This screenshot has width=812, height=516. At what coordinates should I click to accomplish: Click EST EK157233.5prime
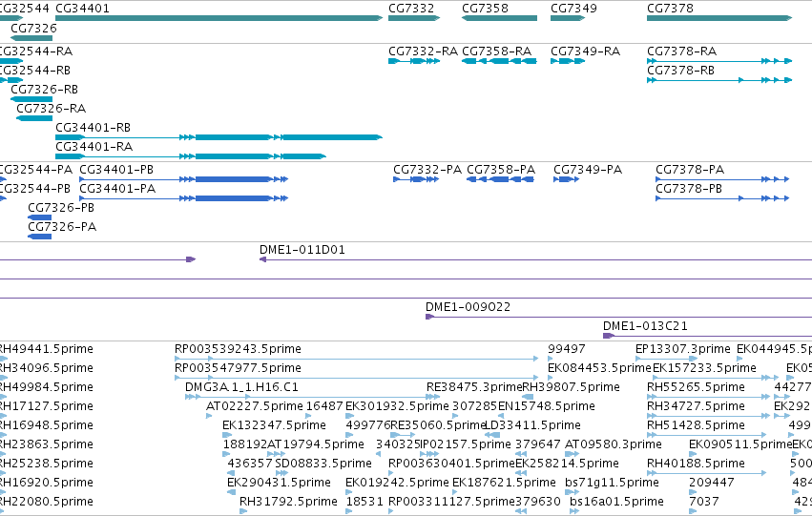[704, 368]
